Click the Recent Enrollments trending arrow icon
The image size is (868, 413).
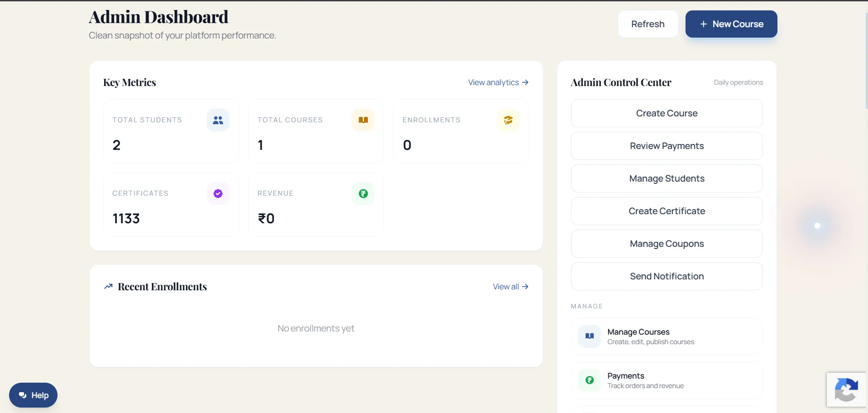pyautogui.click(x=108, y=287)
